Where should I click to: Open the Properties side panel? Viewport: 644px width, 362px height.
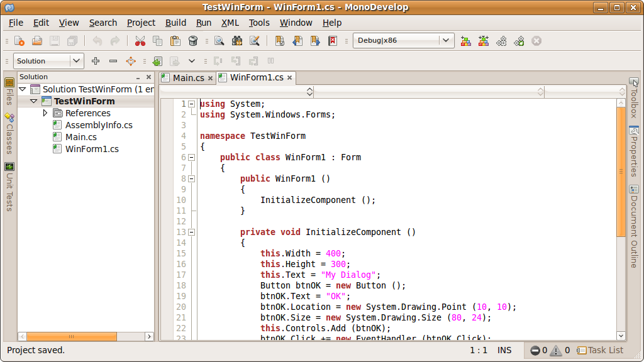coord(634,152)
